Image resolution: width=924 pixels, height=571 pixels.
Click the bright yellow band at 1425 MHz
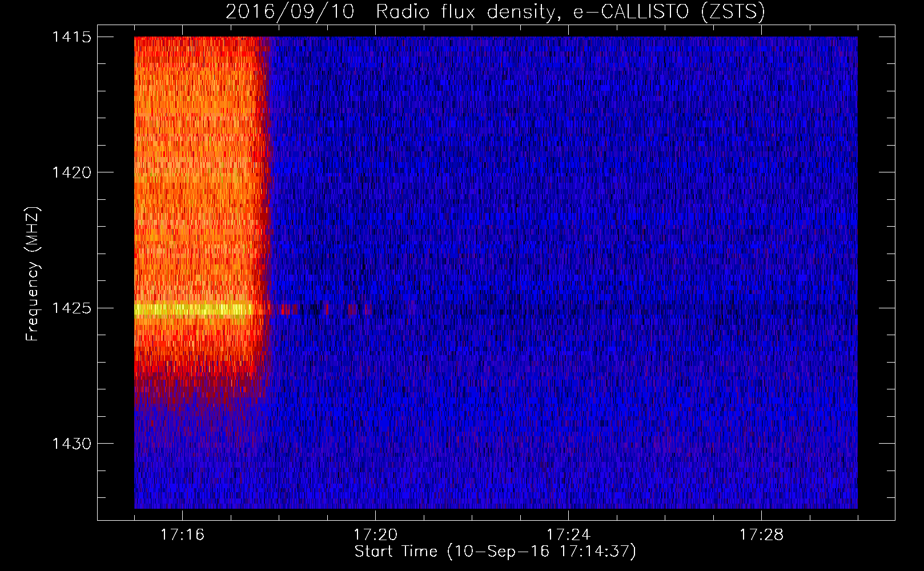tap(194, 310)
